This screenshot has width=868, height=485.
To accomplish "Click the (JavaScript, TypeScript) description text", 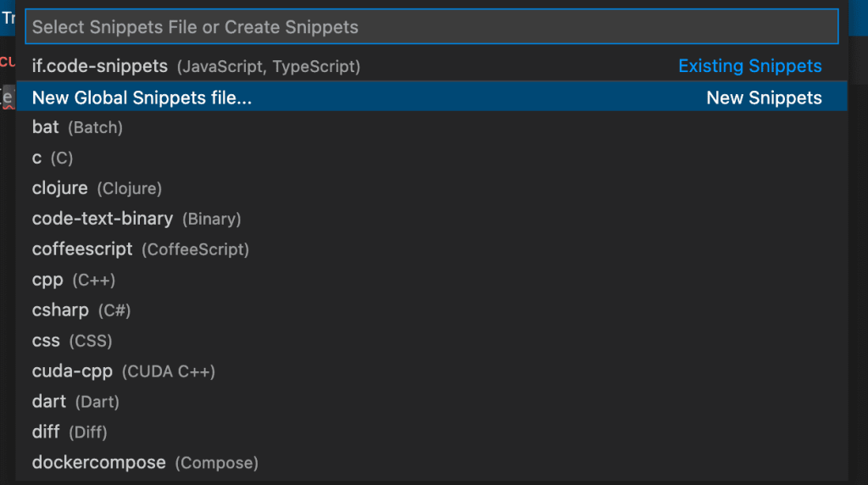I will point(269,66).
